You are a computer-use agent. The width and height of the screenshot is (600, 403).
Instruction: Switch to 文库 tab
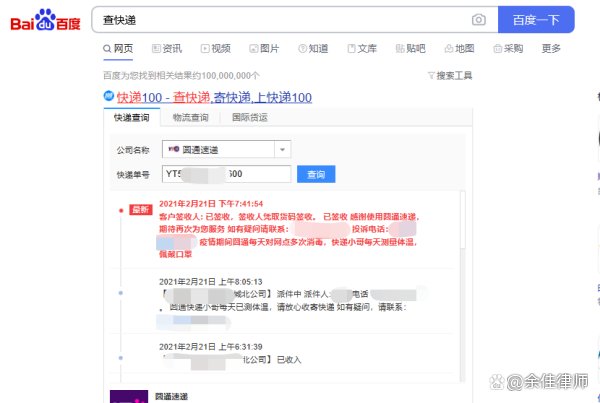tap(362, 49)
